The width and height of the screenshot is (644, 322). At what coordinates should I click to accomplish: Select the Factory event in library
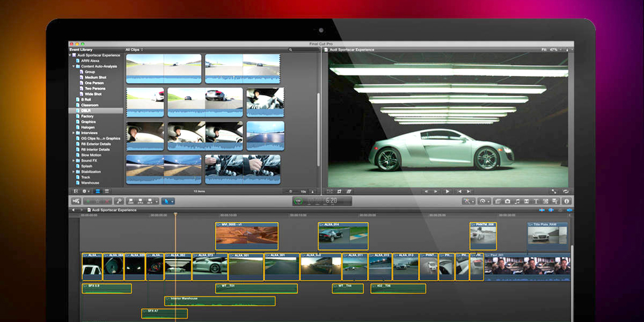coord(88,116)
